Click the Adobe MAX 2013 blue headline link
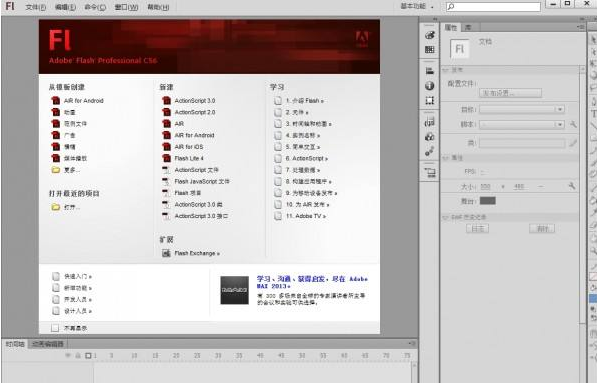The image size is (597, 383). (312, 282)
